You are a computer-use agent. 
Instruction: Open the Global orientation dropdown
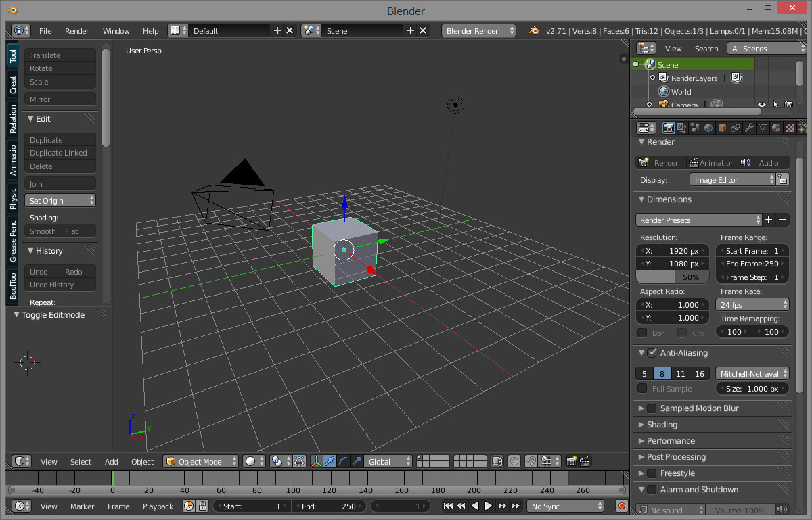[388, 461]
